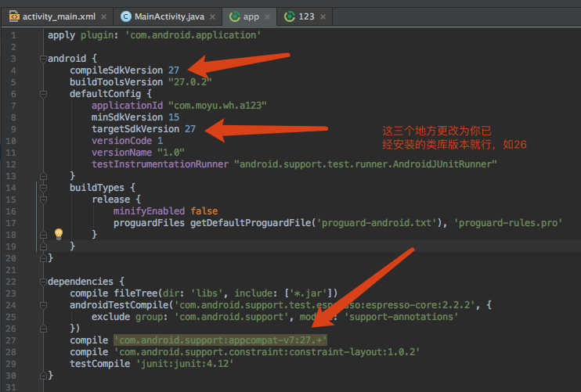581x392 pixels.
Task: Close the 123 tab
Action: point(323,17)
